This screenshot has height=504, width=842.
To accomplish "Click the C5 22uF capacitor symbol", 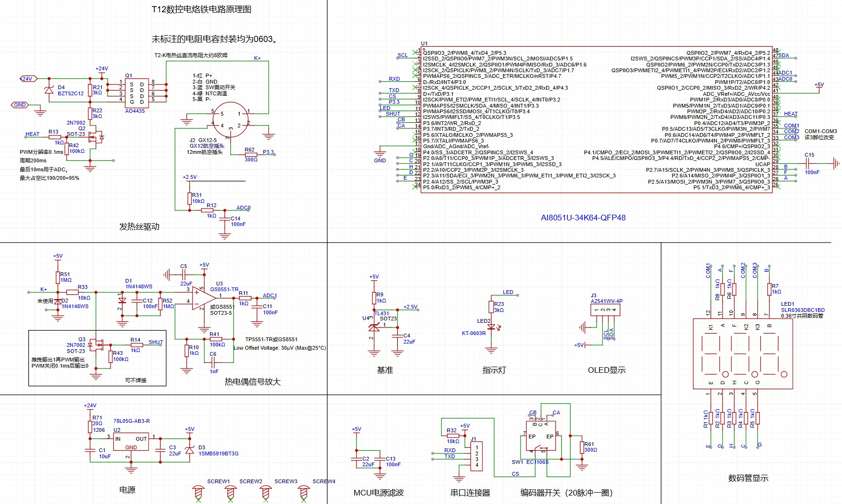I will [184, 275].
